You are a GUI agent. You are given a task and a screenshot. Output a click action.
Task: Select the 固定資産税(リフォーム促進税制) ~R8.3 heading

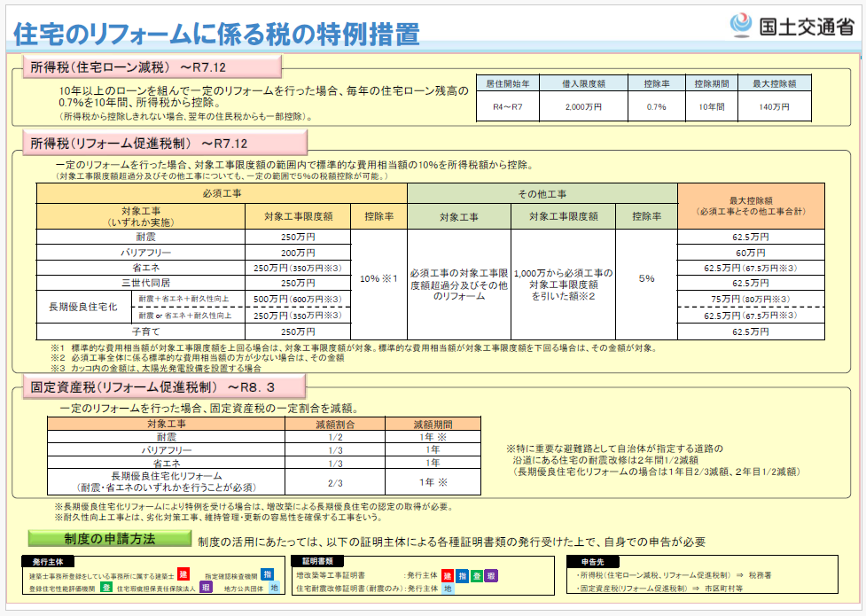click(x=164, y=386)
